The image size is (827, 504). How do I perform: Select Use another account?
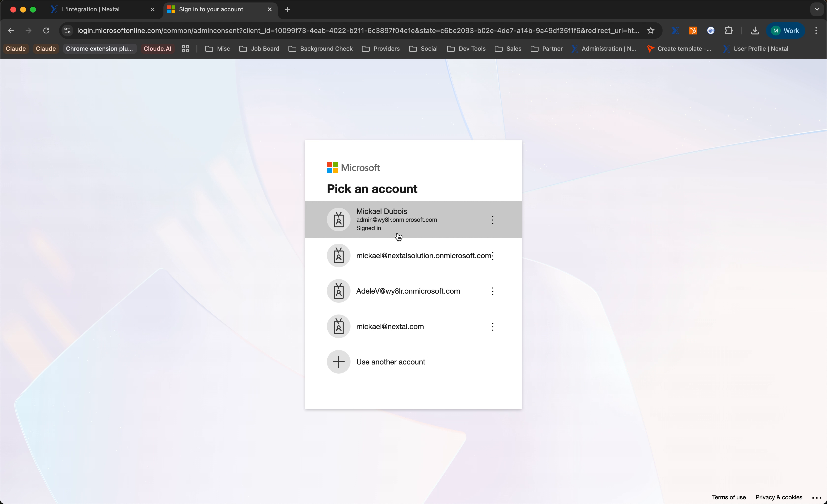click(390, 362)
